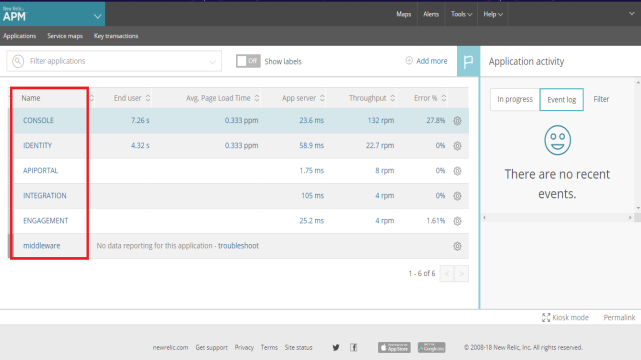Screen dimensions: 641x360
Task: Toggle the Show labels switch
Action: coord(248,61)
